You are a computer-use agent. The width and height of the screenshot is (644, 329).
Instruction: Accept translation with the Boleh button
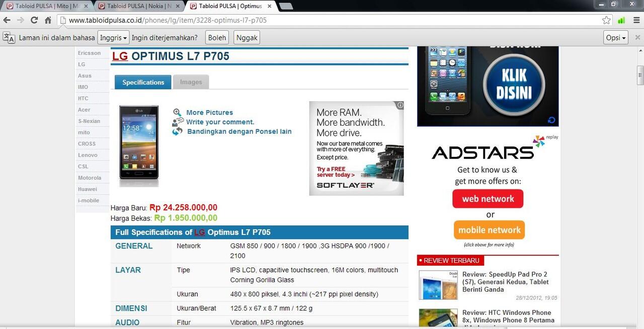[217, 38]
